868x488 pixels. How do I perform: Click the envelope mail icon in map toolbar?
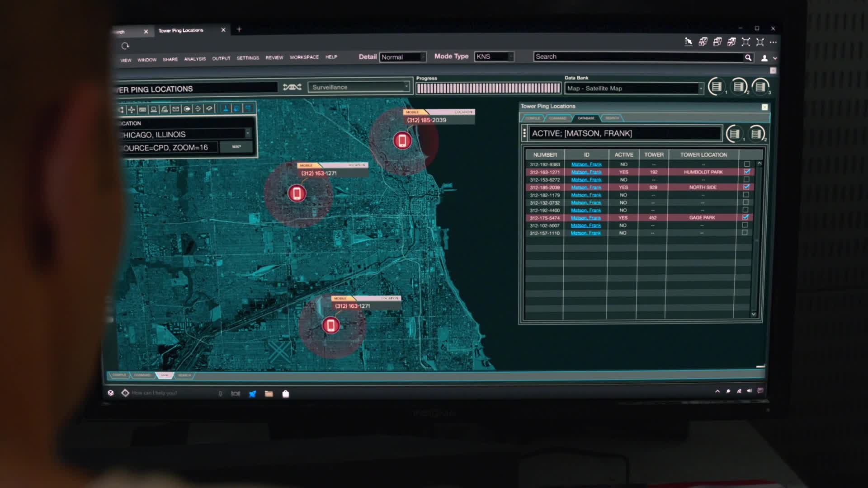coord(176,109)
